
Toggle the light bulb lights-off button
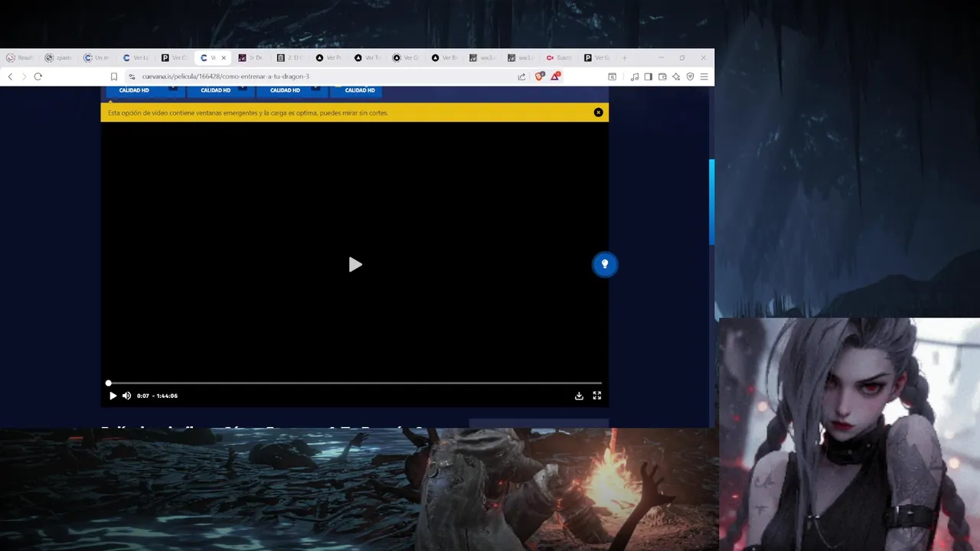pyautogui.click(x=605, y=264)
